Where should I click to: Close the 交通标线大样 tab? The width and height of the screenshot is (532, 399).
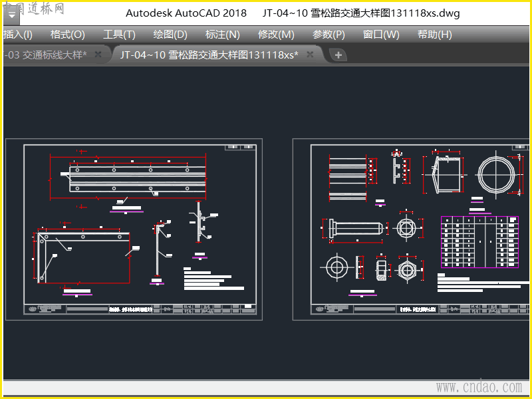pos(98,55)
